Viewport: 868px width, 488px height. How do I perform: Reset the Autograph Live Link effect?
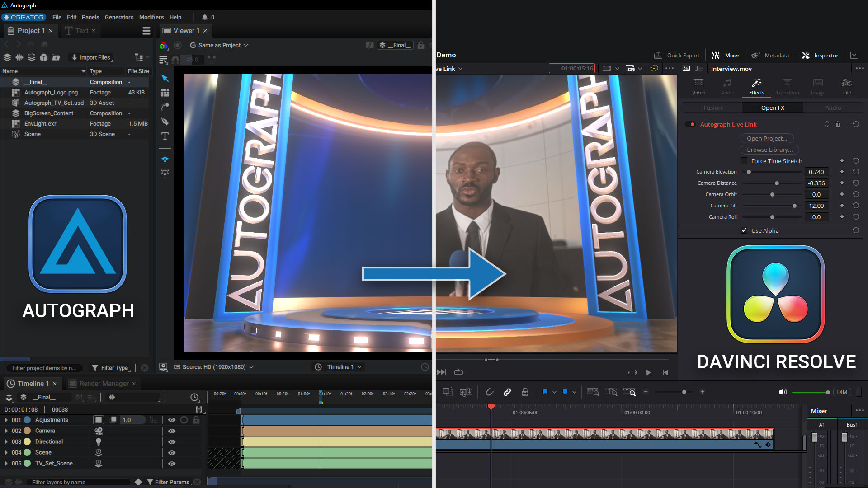856,124
